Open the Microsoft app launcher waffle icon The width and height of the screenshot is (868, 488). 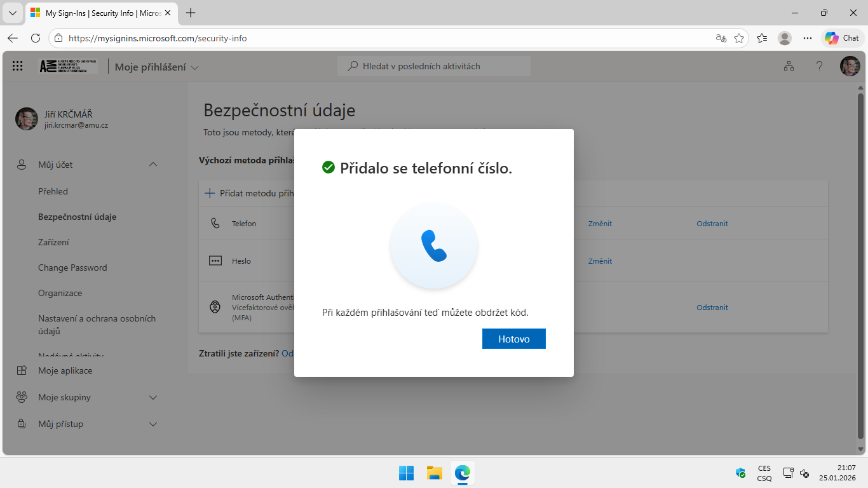[17, 65]
